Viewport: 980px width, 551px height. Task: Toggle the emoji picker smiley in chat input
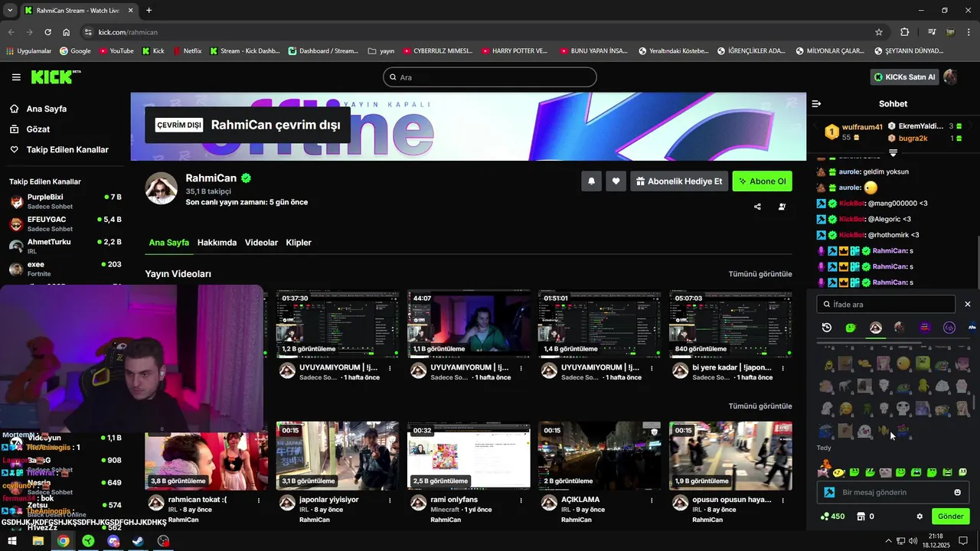coord(958,493)
